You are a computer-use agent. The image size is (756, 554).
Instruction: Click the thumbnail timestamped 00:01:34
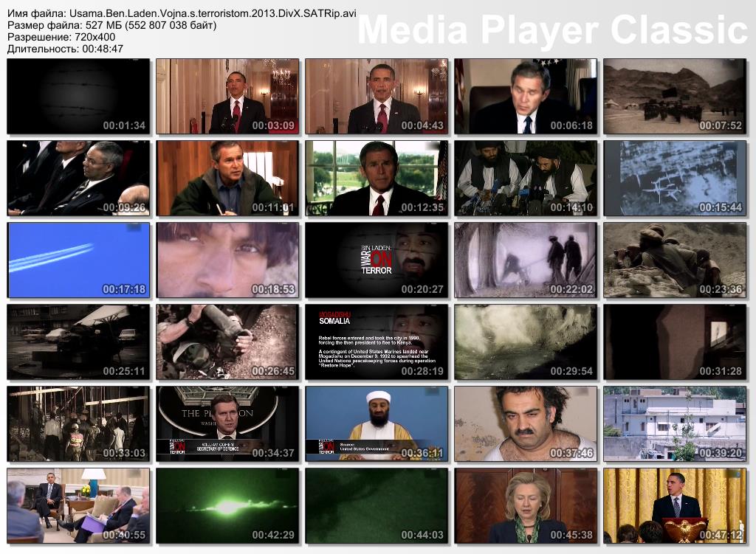tap(78, 96)
